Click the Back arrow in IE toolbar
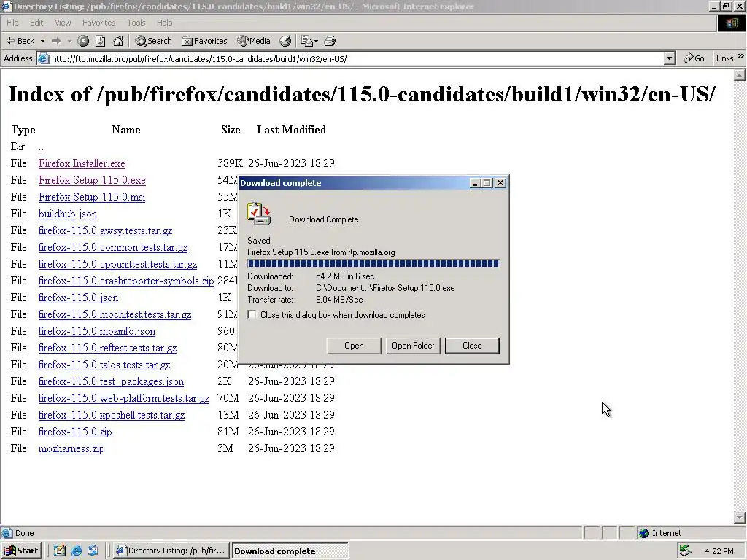The height and width of the screenshot is (560, 747). (20, 41)
